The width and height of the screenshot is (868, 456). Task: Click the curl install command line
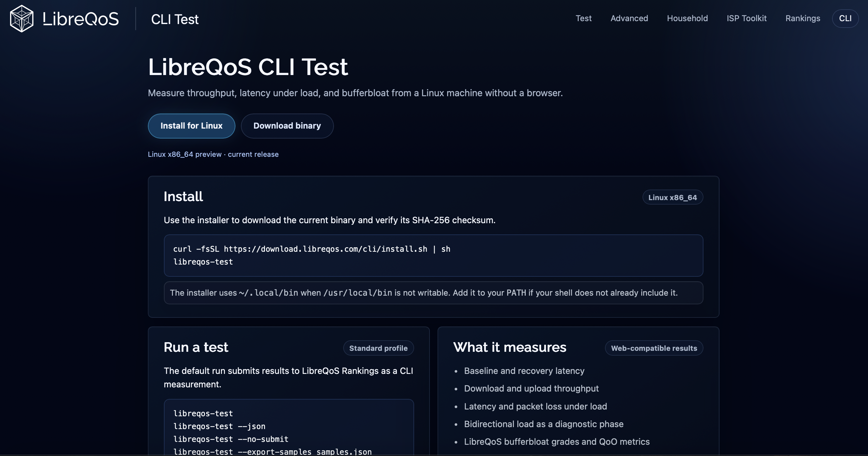pos(312,249)
